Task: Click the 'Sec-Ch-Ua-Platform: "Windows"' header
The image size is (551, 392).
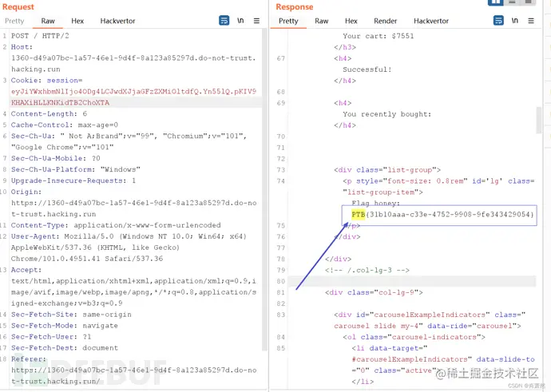Action: click(76, 170)
